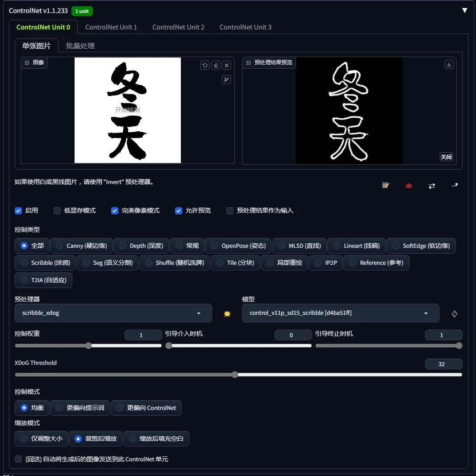Select OpenPose (姿态) control type
476x476 pixels.
coord(238,246)
